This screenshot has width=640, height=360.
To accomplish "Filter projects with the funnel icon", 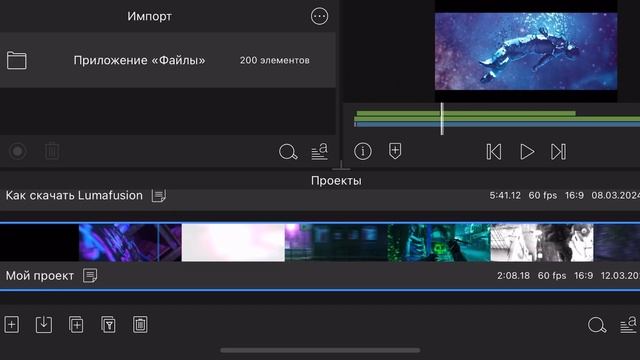I will [108, 325].
